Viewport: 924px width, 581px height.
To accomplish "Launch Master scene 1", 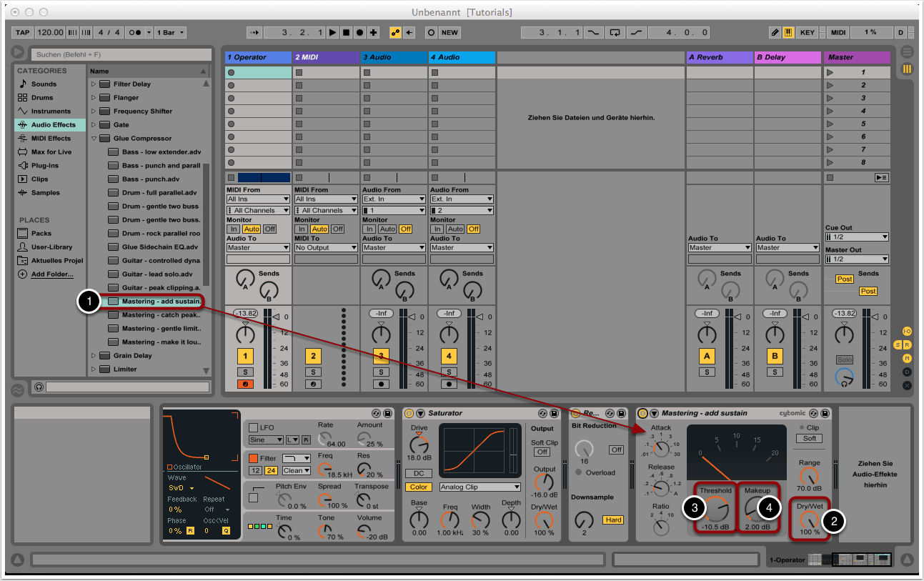I will click(x=830, y=72).
